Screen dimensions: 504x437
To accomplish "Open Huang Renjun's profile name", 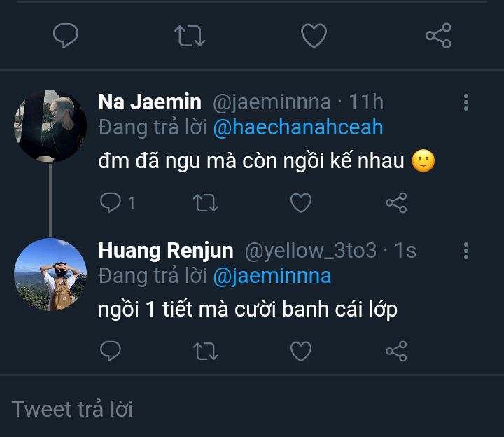I will point(166,251).
